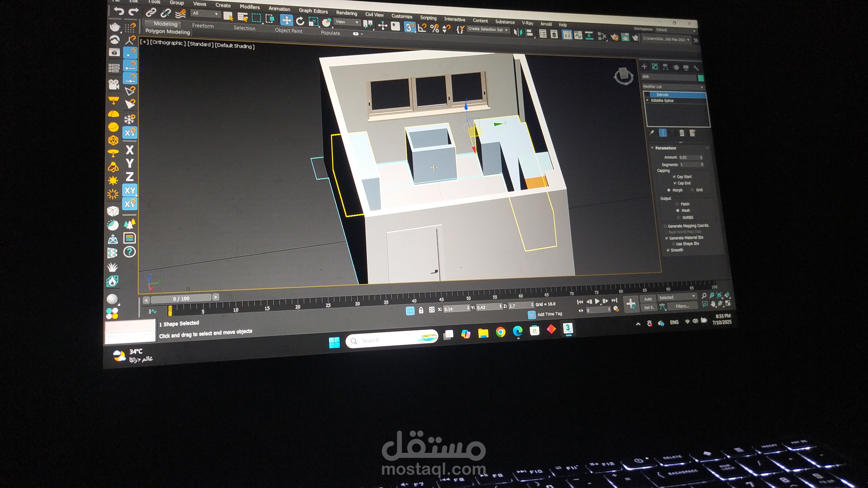Toggle Isolate Selection icon in status bar
The height and width of the screenshot is (488, 868).
tap(410, 310)
